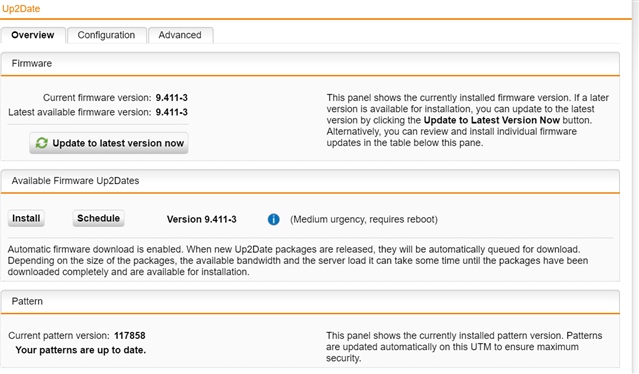The height and width of the screenshot is (374, 639).
Task: Click the Available Firmware Up2Dates header
Action: (310, 181)
